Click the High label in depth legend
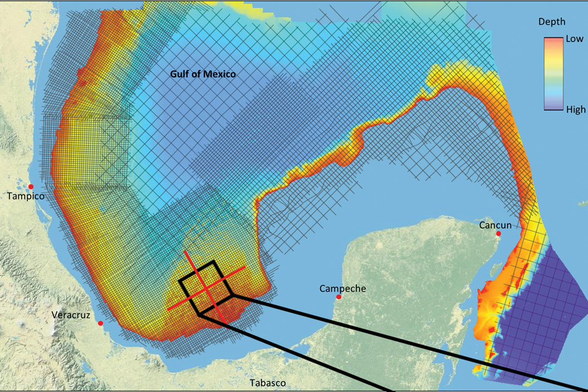The image size is (588, 392). (576, 110)
